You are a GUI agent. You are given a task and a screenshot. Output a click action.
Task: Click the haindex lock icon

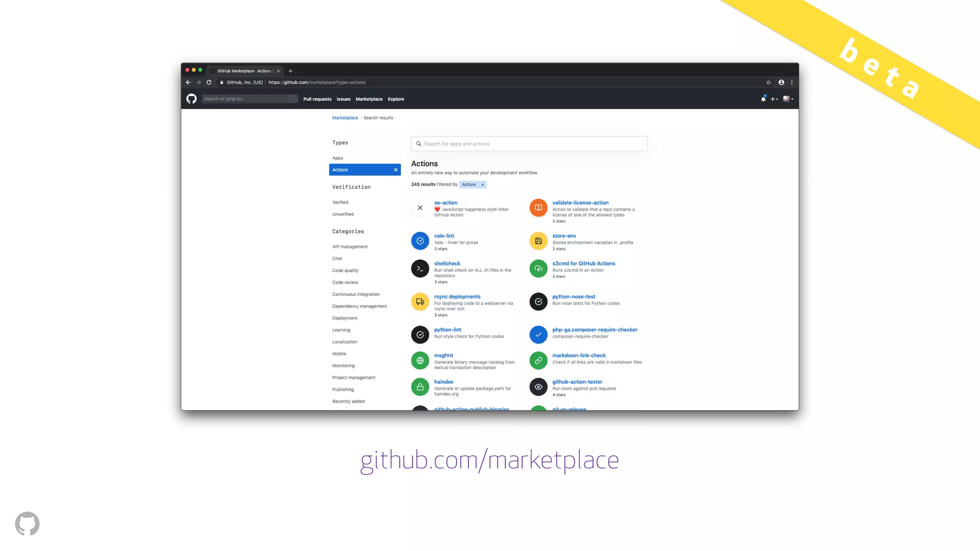tap(420, 386)
